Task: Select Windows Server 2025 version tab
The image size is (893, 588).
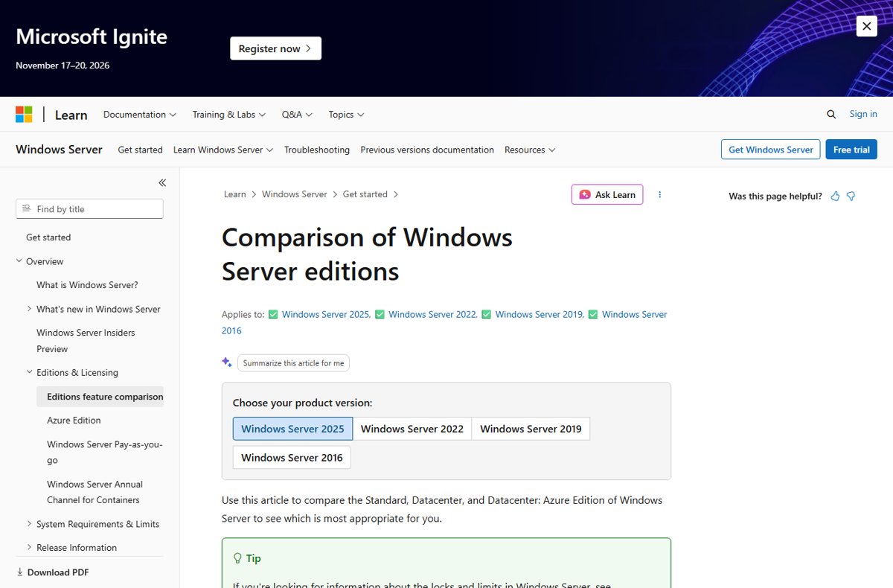Action: point(292,429)
